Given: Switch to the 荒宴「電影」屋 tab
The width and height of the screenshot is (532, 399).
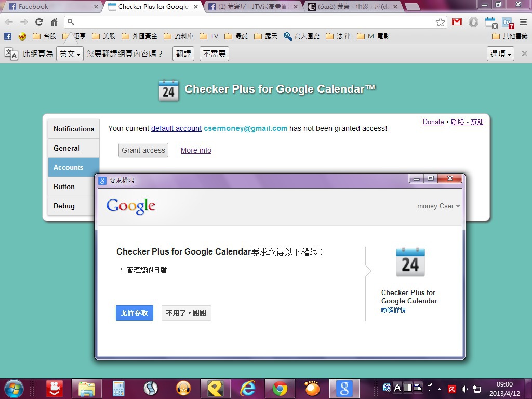Looking at the screenshot, I should pyautogui.click(x=352, y=6).
